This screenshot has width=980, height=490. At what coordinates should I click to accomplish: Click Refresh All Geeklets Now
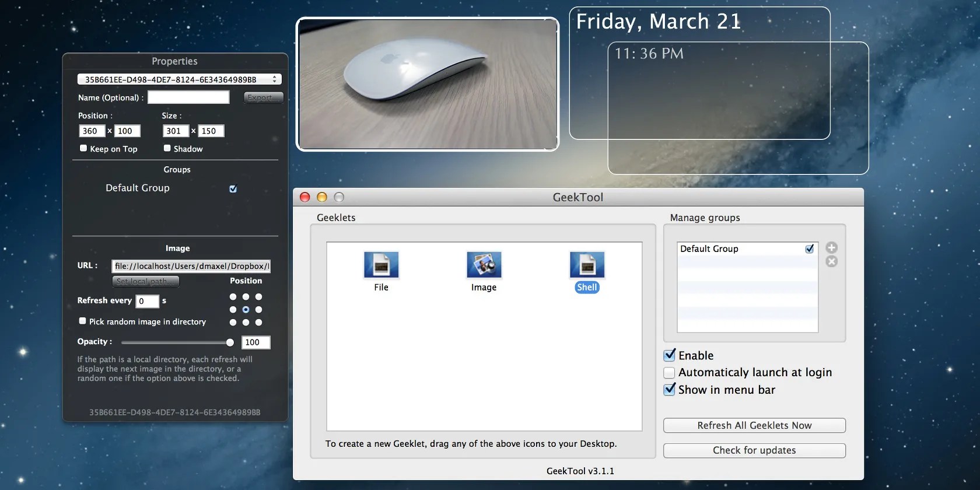tap(754, 425)
